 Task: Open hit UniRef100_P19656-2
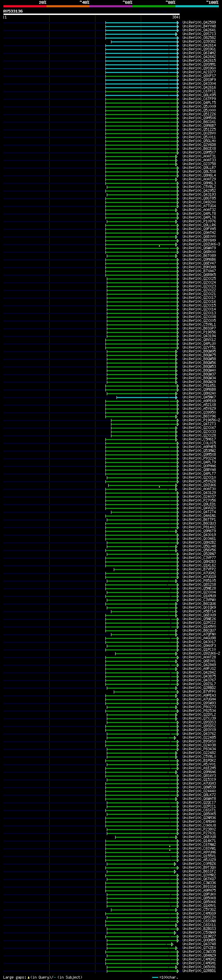coord(202,420)
